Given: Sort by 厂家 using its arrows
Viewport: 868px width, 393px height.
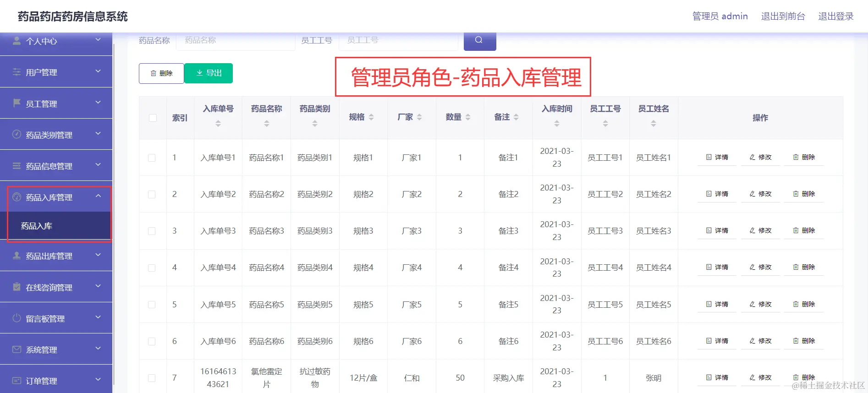Looking at the screenshot, I should click(x=419, y=117).
